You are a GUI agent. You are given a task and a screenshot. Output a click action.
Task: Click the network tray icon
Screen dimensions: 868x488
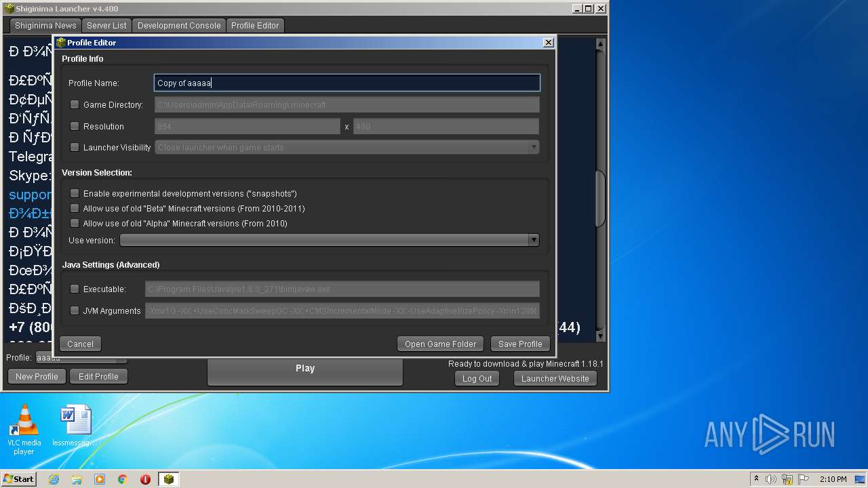pos(787,479)
